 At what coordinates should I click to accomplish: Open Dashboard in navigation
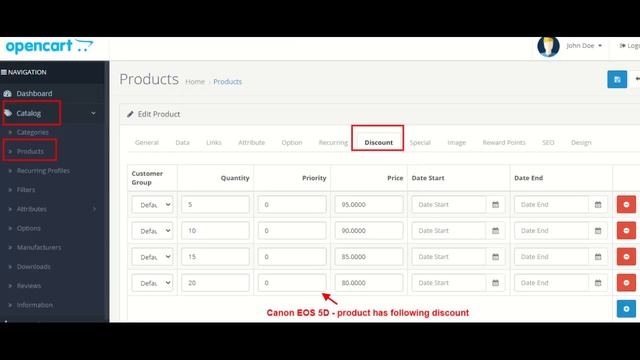(34, 93)
